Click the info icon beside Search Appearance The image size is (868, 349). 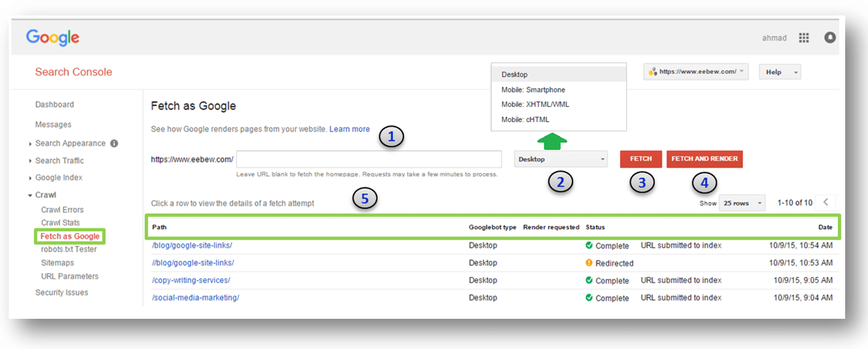point(114,143)
